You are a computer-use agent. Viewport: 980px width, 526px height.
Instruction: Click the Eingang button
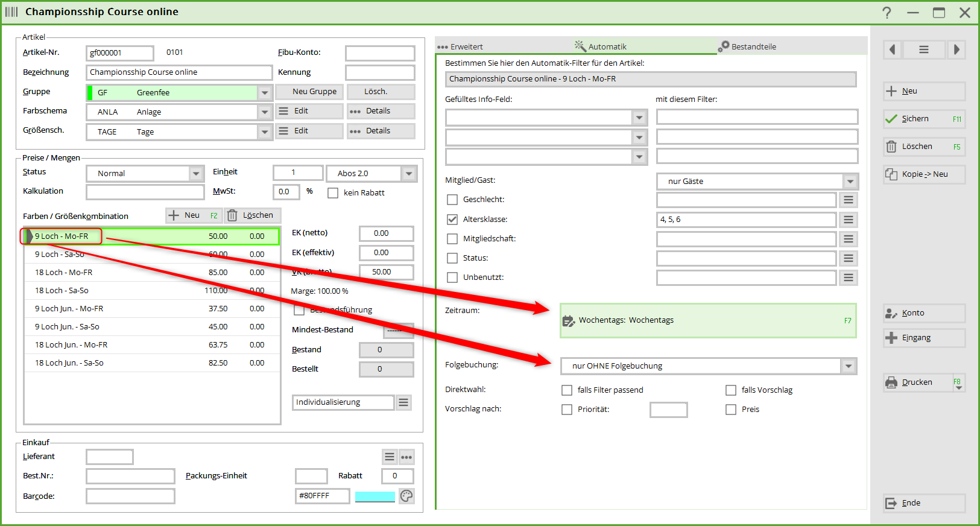click(924, 338)
